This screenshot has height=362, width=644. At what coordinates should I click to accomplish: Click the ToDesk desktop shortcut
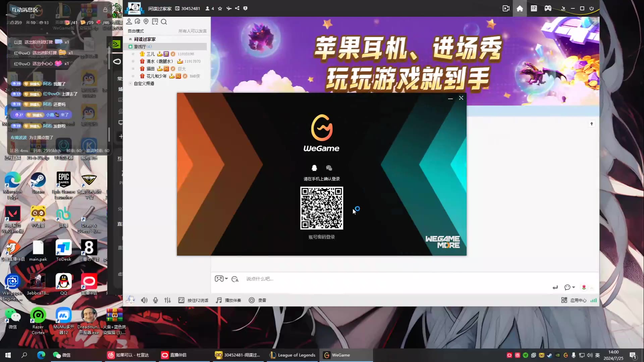pos(64,251)
